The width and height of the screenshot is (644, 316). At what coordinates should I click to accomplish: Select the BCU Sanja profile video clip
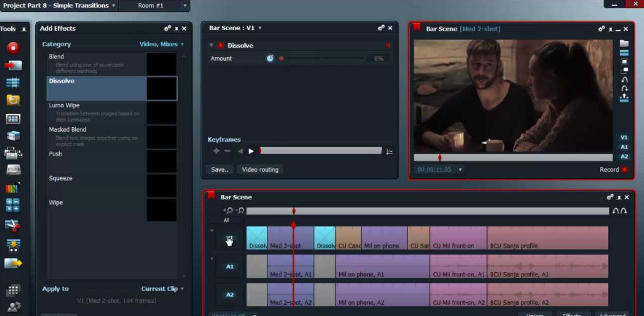[x=547, y=238]
